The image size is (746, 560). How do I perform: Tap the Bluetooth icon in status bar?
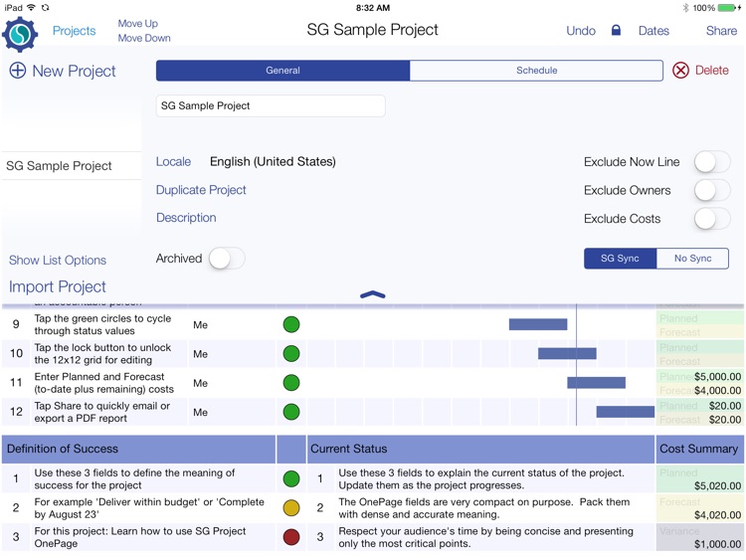point(685,8)
